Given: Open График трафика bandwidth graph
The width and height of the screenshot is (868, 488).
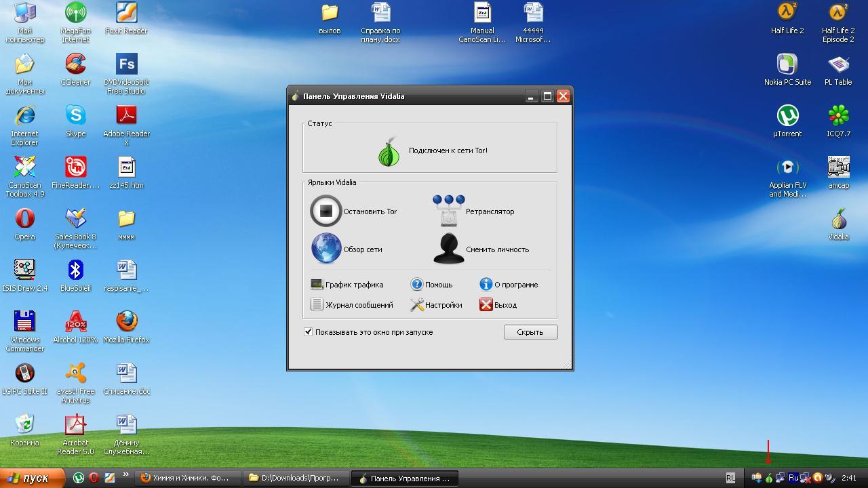Looking at the screenshot, I should (347, 285).
